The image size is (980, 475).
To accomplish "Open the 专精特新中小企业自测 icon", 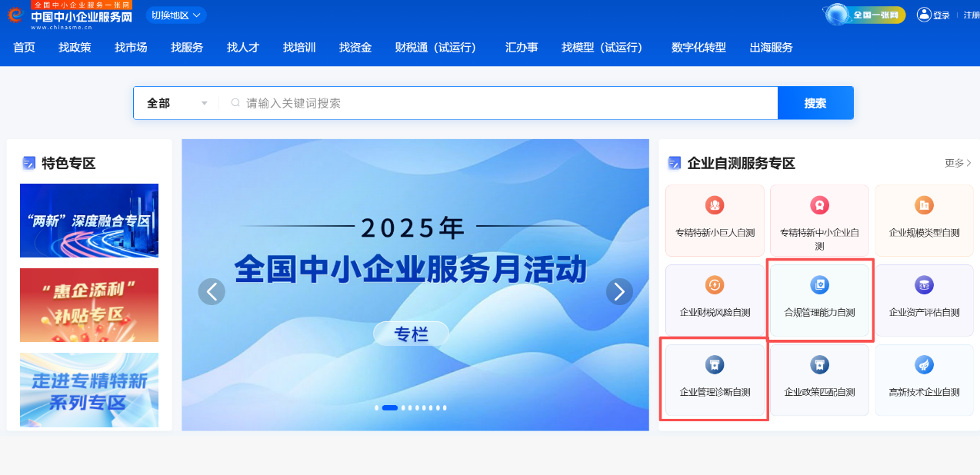I will [x=819, y=206].
